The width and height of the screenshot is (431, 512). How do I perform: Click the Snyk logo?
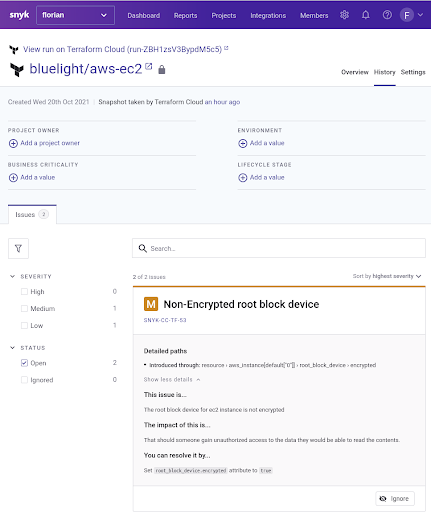click(x=19, y=15)
